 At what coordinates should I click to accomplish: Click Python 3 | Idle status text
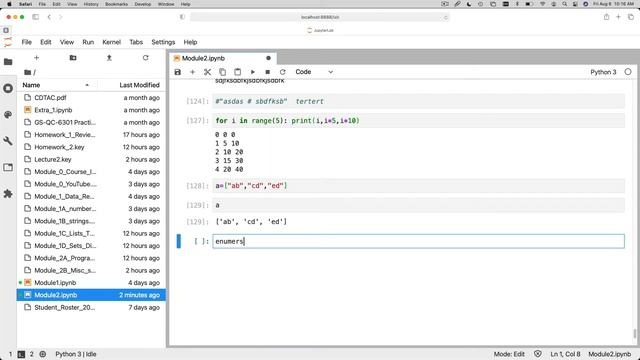coord(76,354)
